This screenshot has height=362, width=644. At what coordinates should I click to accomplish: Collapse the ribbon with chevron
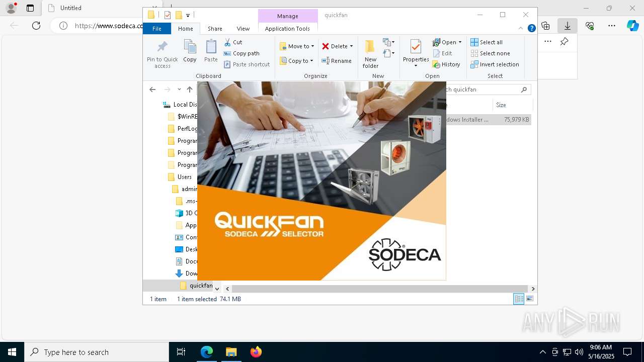click(x=521, y=29)
